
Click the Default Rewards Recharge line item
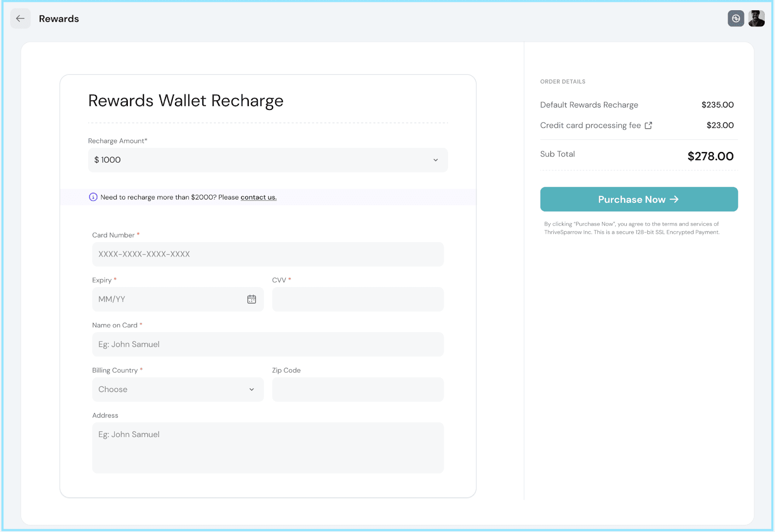[x=589, y=105]
